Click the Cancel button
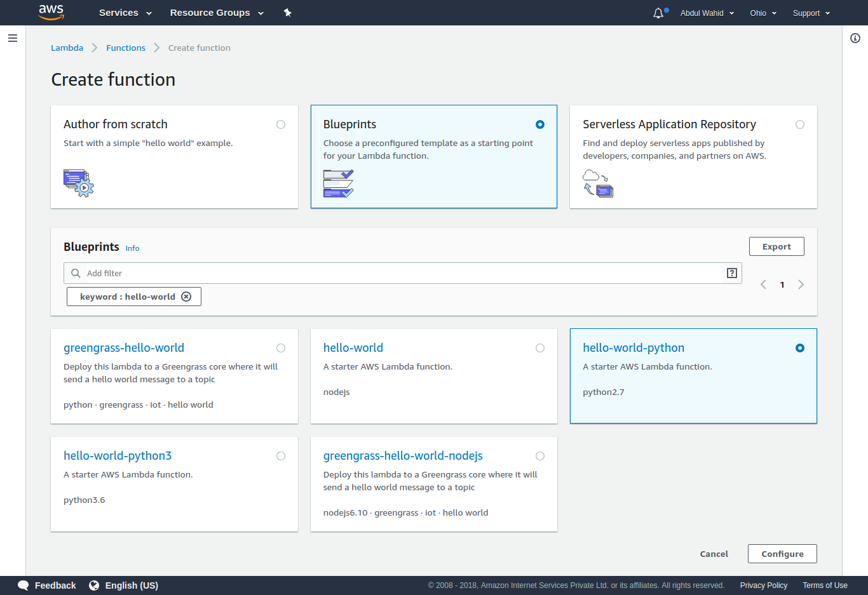 click(714, 554)
